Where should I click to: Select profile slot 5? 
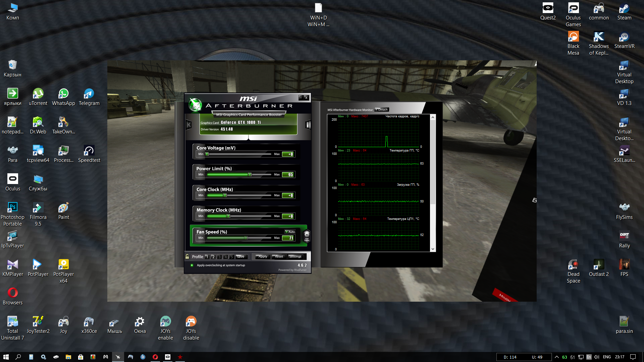pos(231,257)
